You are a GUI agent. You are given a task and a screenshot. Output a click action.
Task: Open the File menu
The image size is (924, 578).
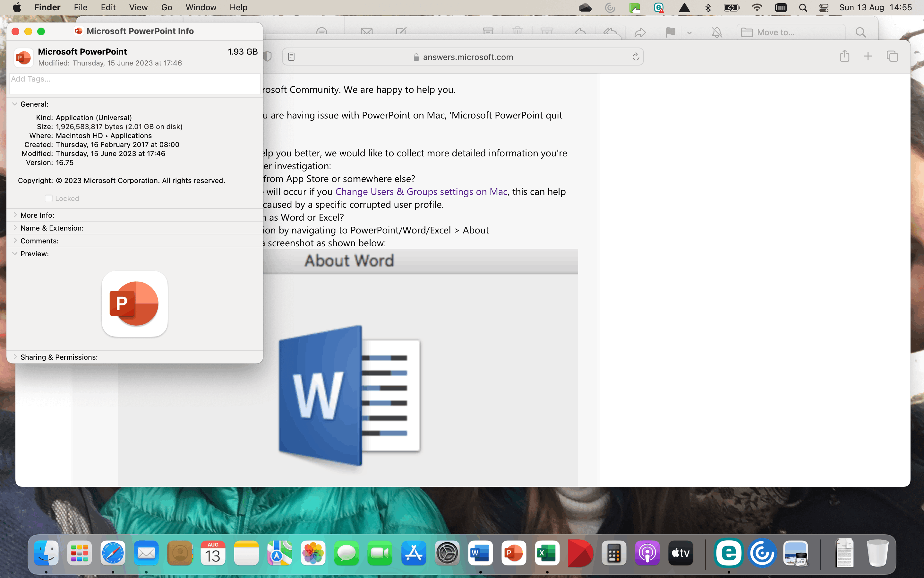[80, 7]
